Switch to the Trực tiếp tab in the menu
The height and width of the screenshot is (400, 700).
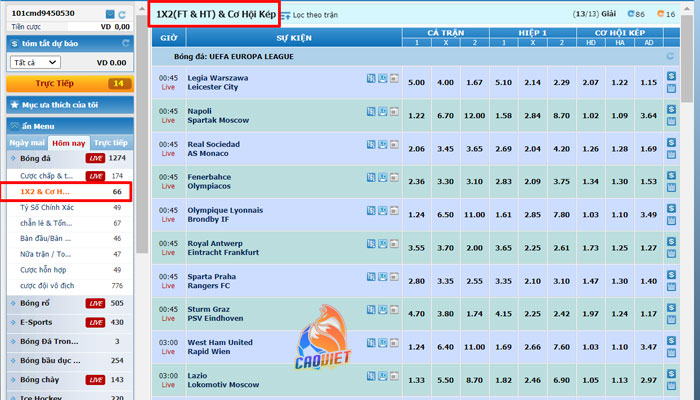point(111,143)
